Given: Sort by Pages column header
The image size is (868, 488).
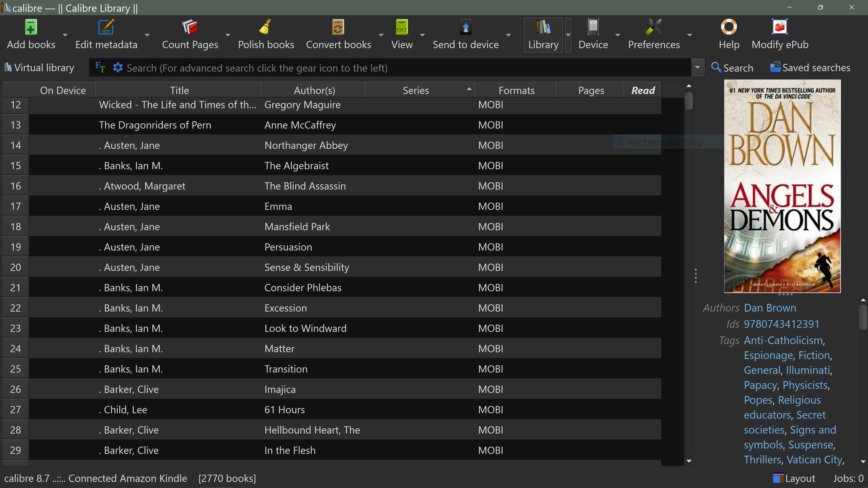Looking at the screenshot, I should [591, 90].
